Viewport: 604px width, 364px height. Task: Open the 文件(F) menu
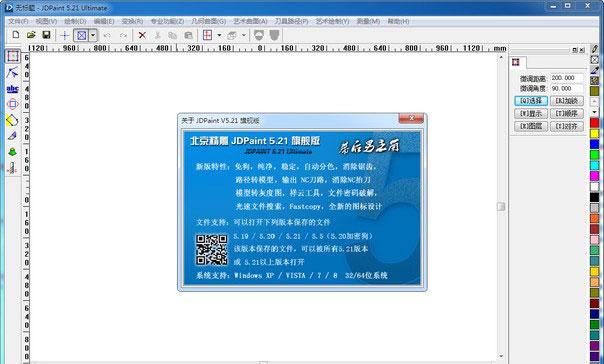click(x=18, y=21)
